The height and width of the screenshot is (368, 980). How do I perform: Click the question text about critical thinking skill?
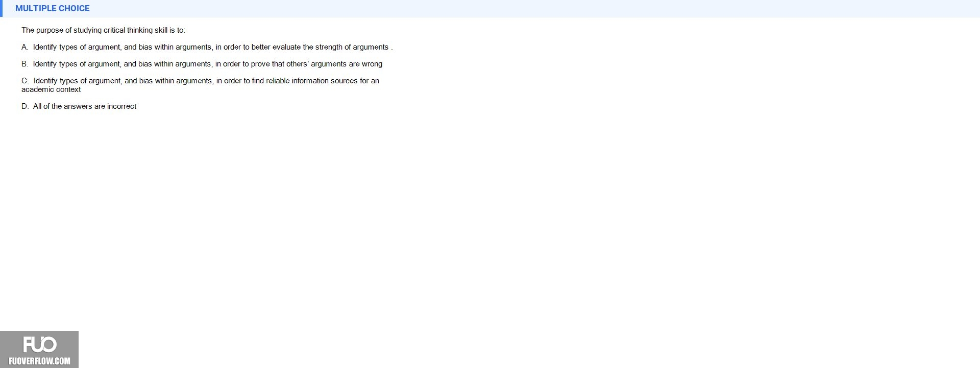click(103, 30)
